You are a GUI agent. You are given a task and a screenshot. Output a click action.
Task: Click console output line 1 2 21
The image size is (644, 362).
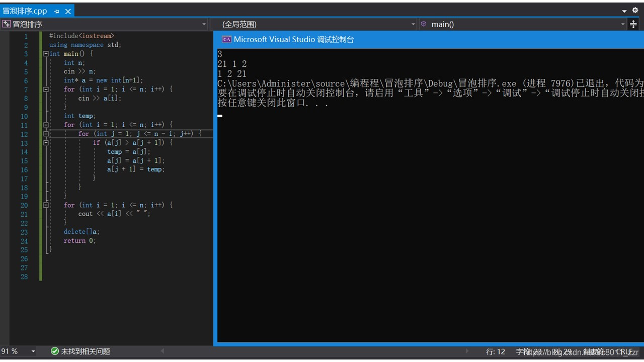click(232, 74)
